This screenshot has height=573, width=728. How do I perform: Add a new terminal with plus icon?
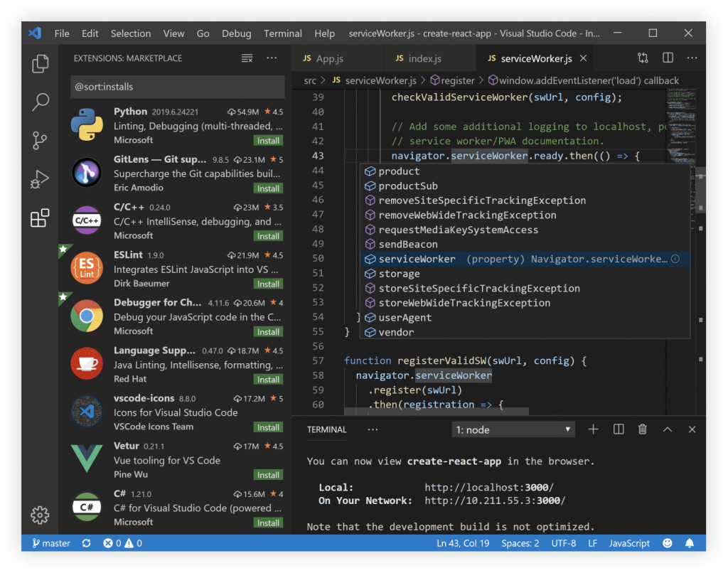tap(593, 429)
